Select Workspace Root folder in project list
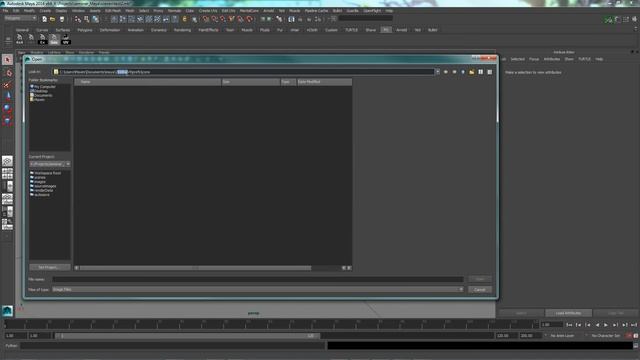The width and height of the screenshot is (640, 360). [x=45, y=173]
